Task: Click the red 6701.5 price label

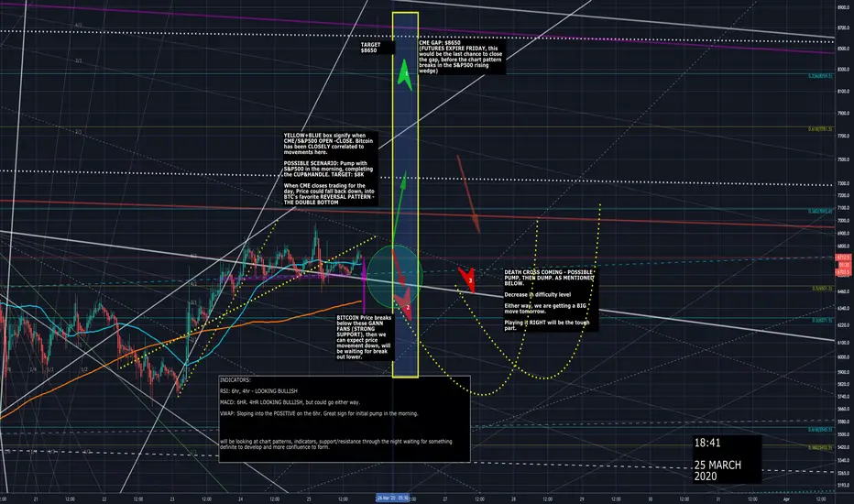Action: click(x=843, y=271)
